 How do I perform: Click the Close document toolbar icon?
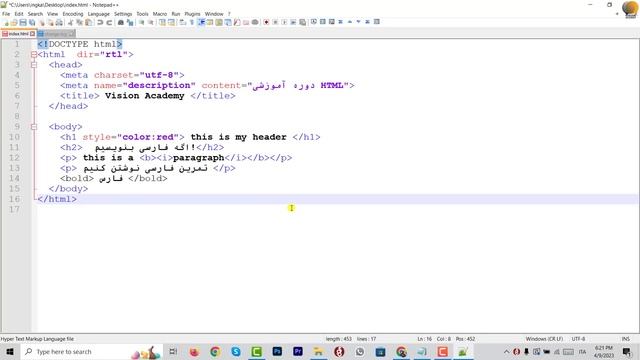coord(42,22)
